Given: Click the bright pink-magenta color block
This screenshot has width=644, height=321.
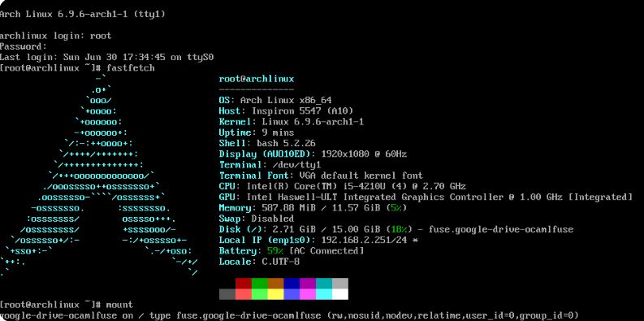Looking at the screenshot, I should (308, 294).
